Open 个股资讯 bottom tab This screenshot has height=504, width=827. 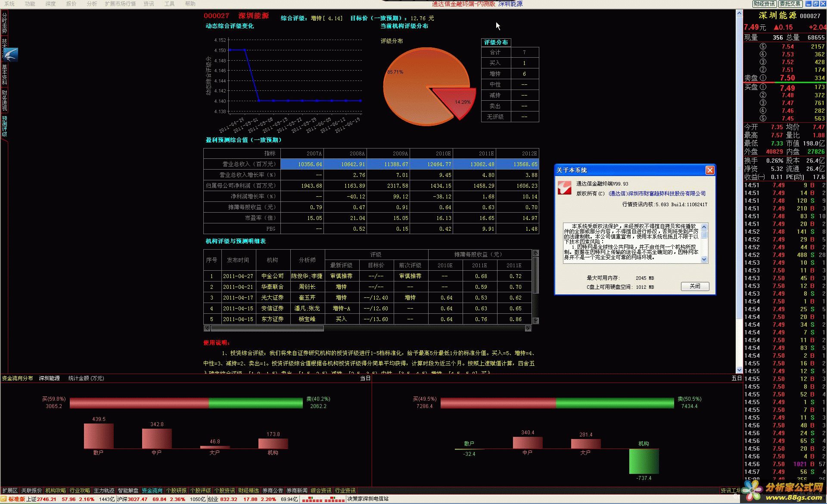(x=225, y=491)
